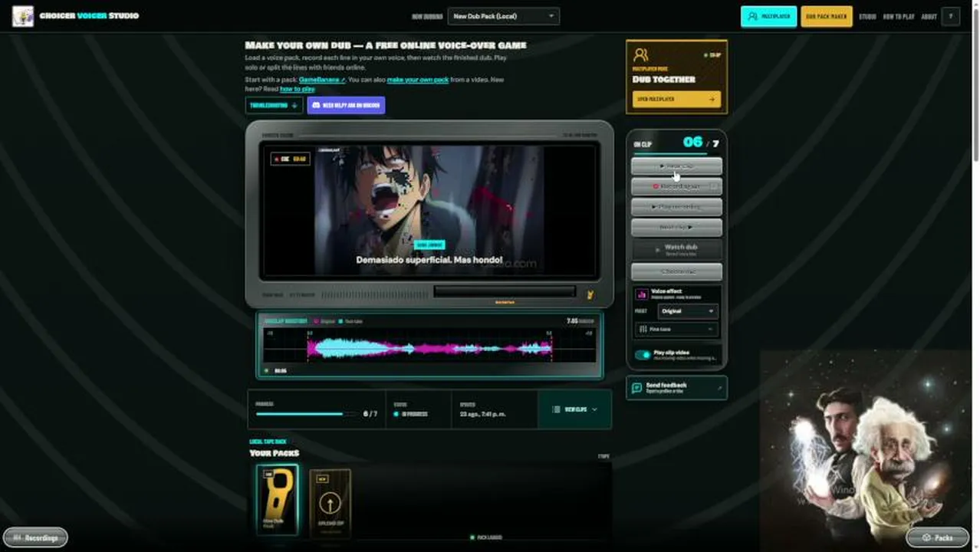Click the Upload Zip pack card
The image size is (980, 552).
pyautogui.click(x=330, y=504)
